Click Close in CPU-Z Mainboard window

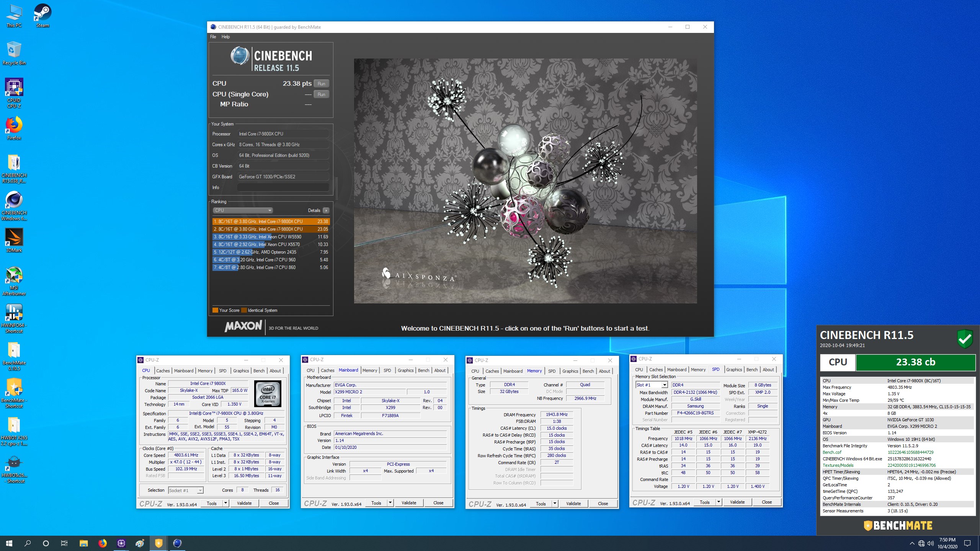coord(438,503)
